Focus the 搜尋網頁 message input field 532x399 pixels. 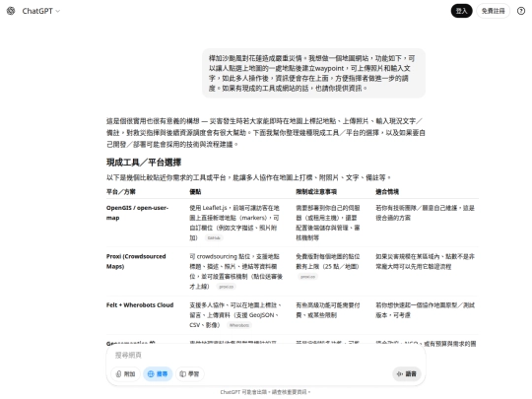pyautogui.click(x=266, y=356)
